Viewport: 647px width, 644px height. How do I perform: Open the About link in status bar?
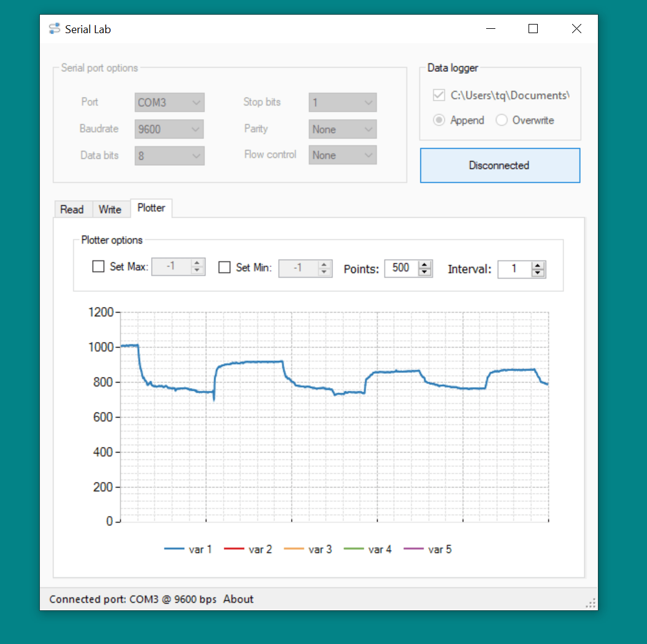[x=238, y=599]
